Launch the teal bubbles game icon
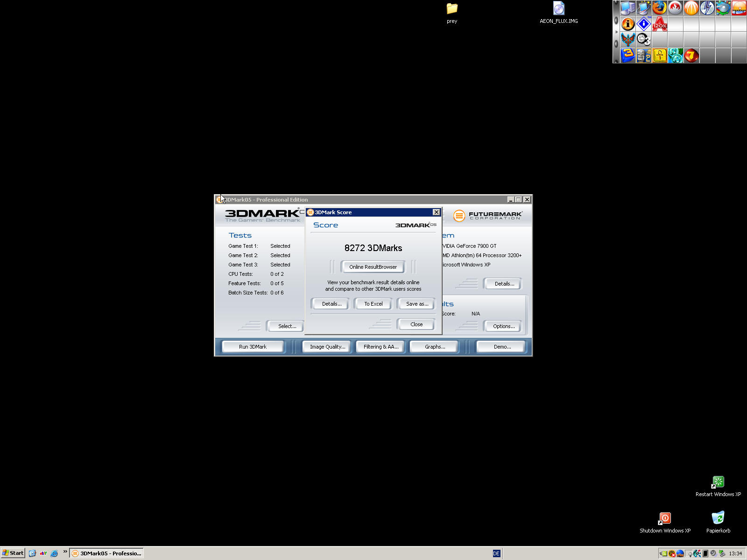 675,56
